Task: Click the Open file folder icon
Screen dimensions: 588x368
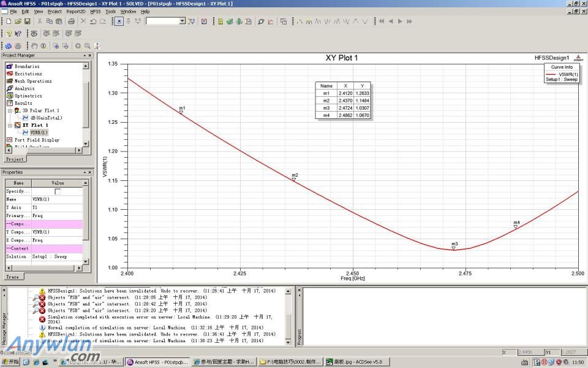Action: point(18,21)
